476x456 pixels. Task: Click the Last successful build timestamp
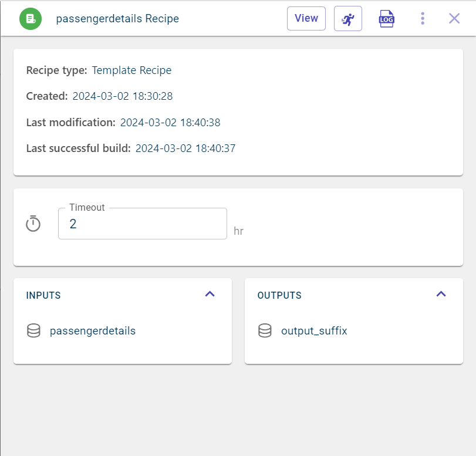(185, 148)
